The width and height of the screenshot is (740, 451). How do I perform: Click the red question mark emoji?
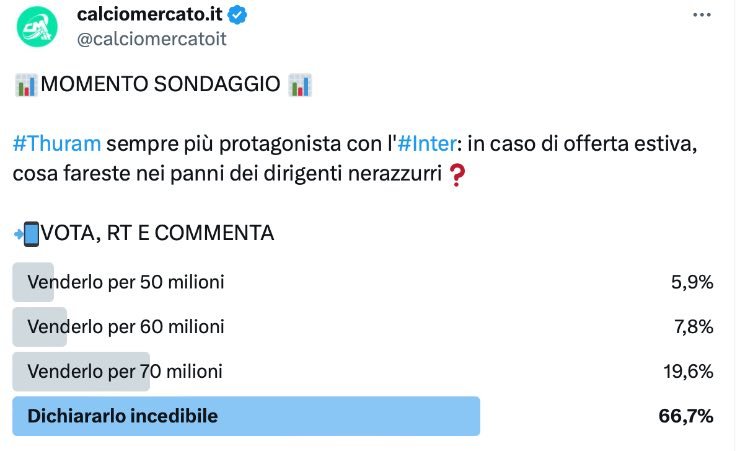(x=457, y=175)
